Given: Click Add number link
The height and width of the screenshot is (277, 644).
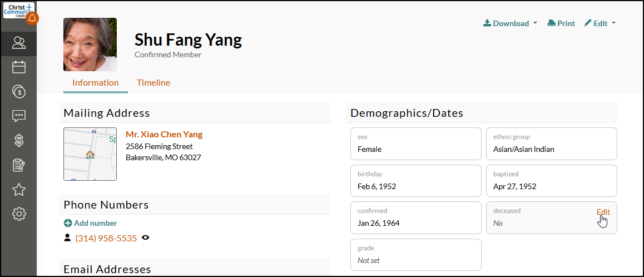Looking at the screenshot, I should [90, 223].
